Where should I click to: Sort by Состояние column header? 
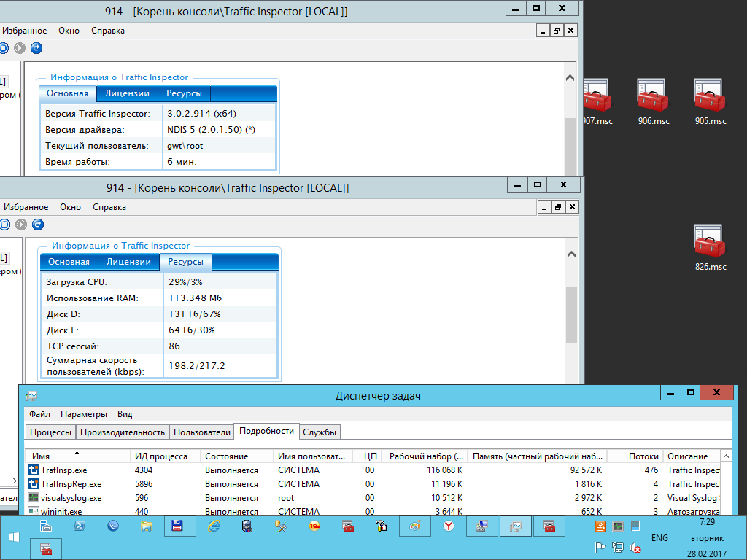coord(237,456)
